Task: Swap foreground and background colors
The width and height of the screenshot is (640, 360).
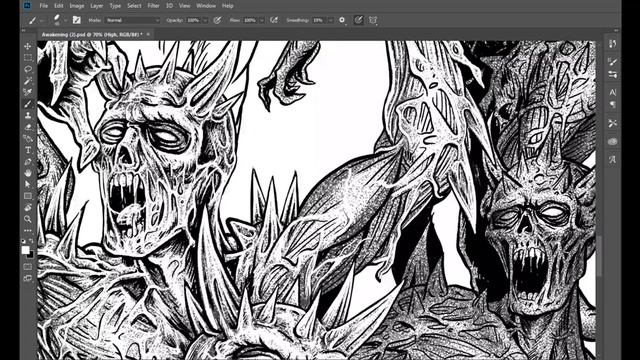Action: (31, 241)
